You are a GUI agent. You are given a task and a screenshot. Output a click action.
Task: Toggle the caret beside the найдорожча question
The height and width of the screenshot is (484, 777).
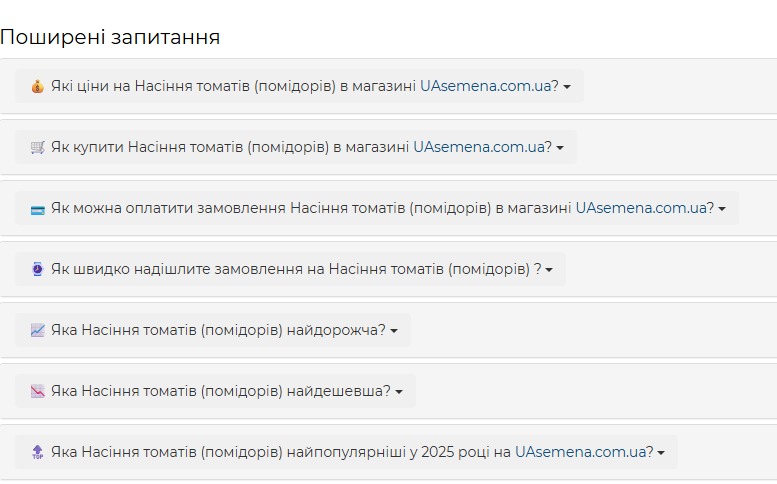[394, 331]
